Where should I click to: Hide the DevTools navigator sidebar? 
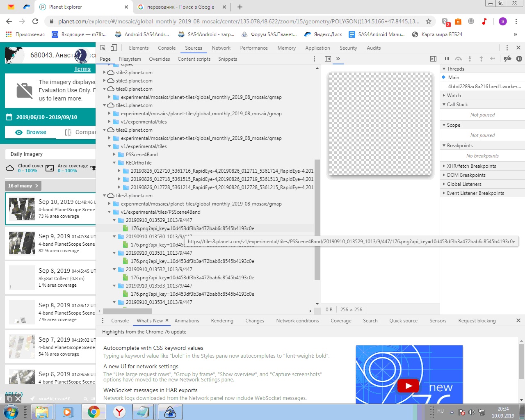328,59
